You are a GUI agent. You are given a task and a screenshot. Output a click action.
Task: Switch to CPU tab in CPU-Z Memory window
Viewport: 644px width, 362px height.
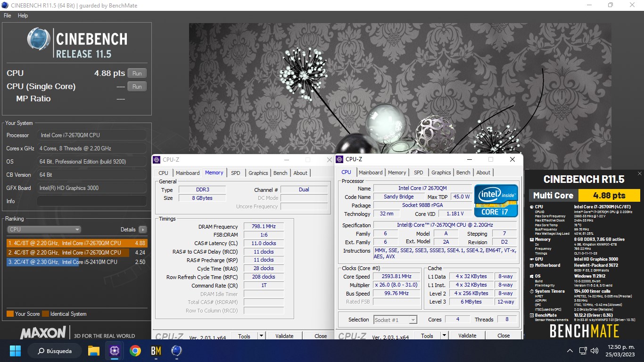pyautogui.click(x=163, y=173)
